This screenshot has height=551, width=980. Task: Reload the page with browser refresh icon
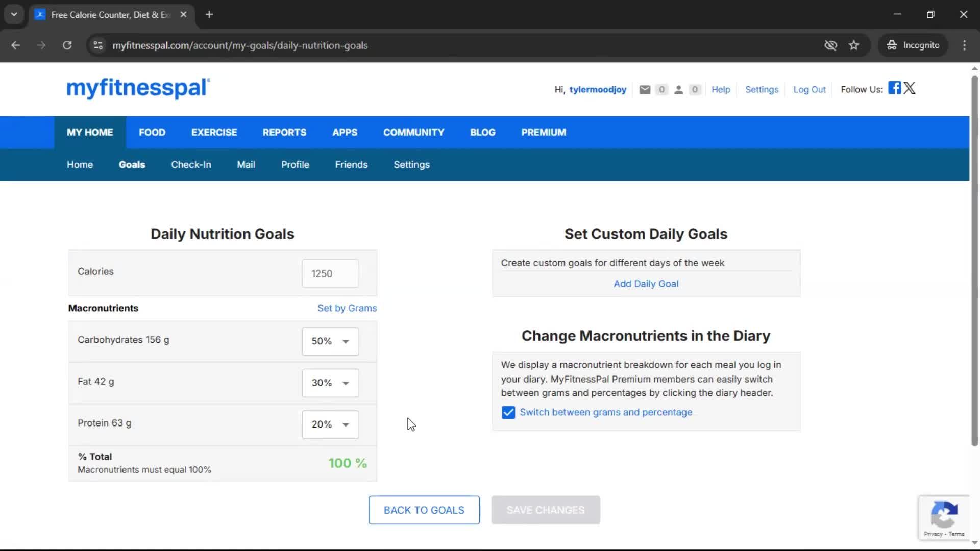(67, 45)
